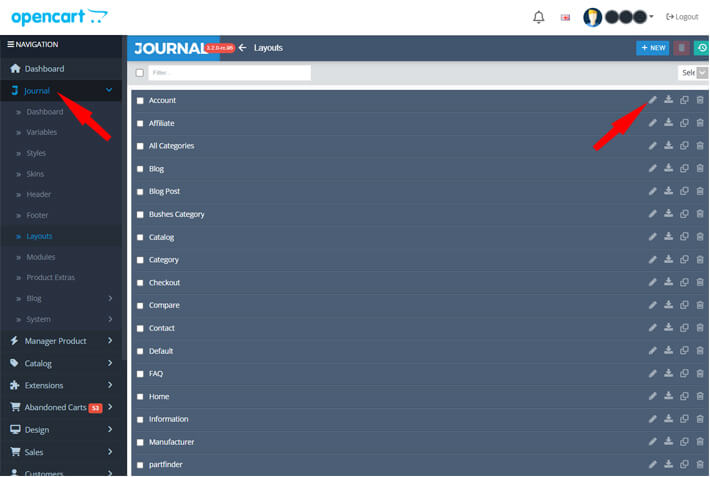The width and height of the screenshot is (710, 477).
Task: Open Product Extras under Journal
Action: (x=51, y=277)
